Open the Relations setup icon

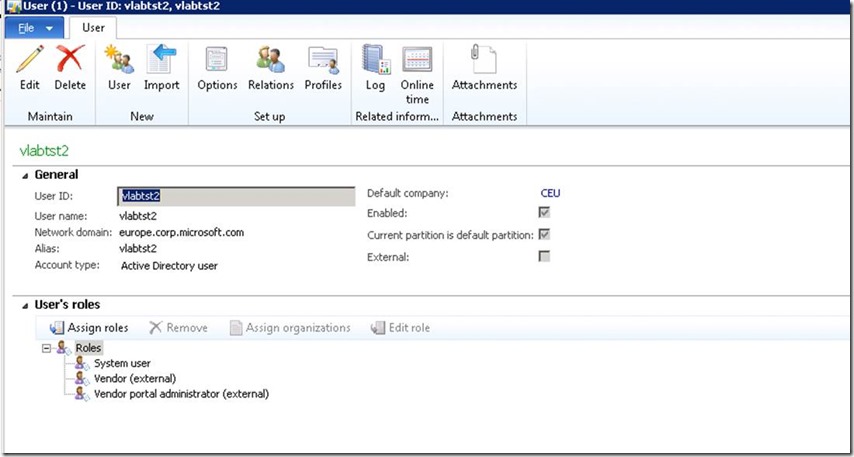(x=270, y=61)
